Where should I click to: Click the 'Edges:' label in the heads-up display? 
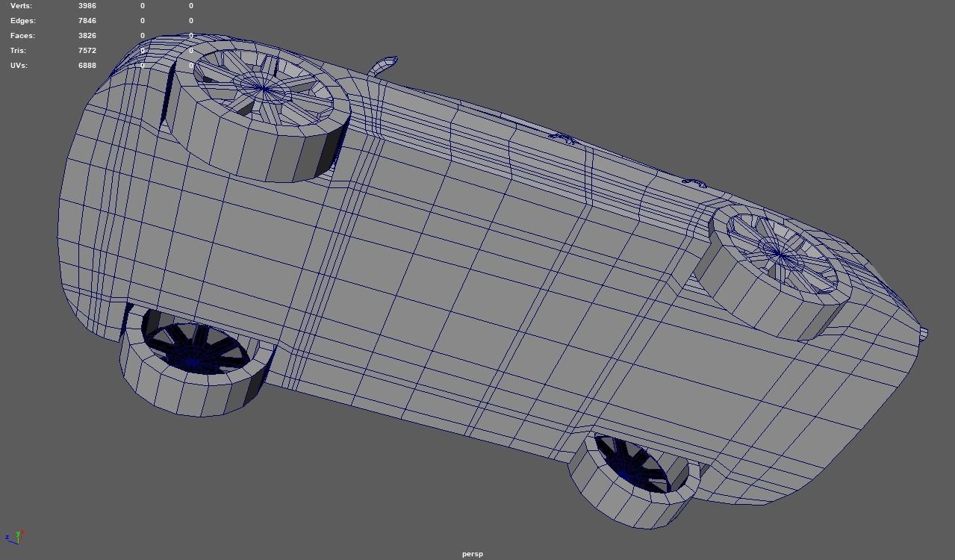tap(23, 21)
